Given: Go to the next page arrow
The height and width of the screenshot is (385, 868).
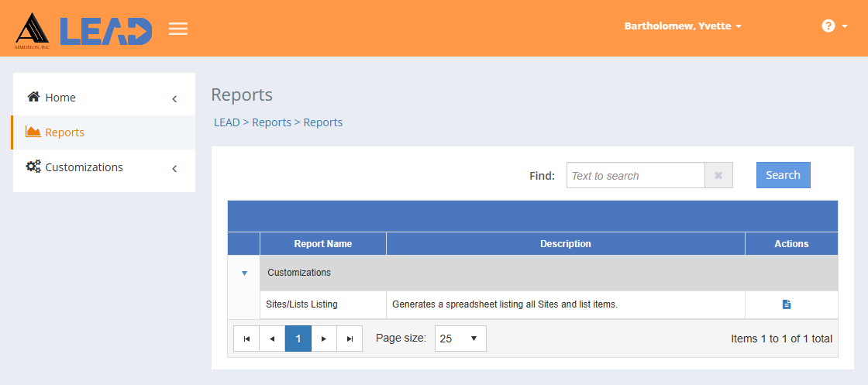Looking at the screenshot, I should tap(324, 339).
